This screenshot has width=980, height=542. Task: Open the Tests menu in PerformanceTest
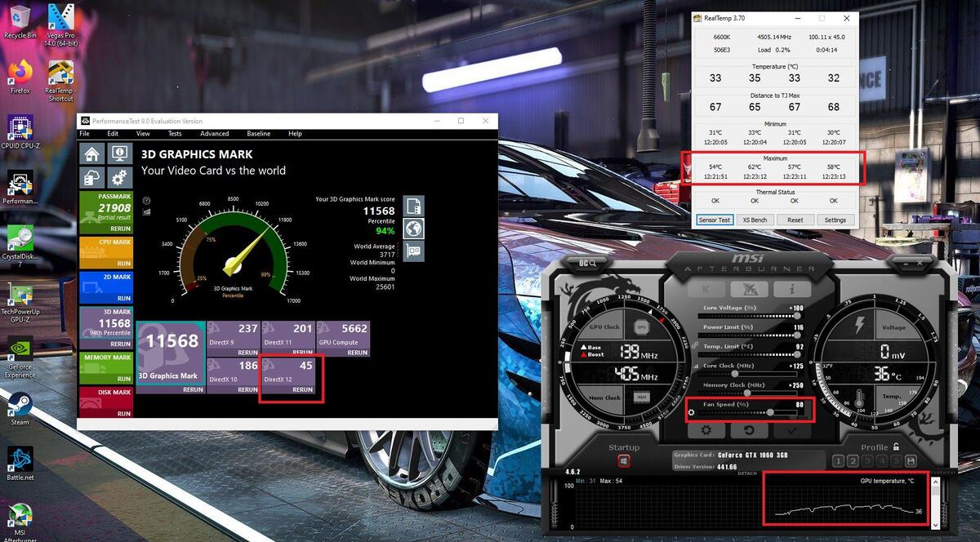[x=175, y=134]
